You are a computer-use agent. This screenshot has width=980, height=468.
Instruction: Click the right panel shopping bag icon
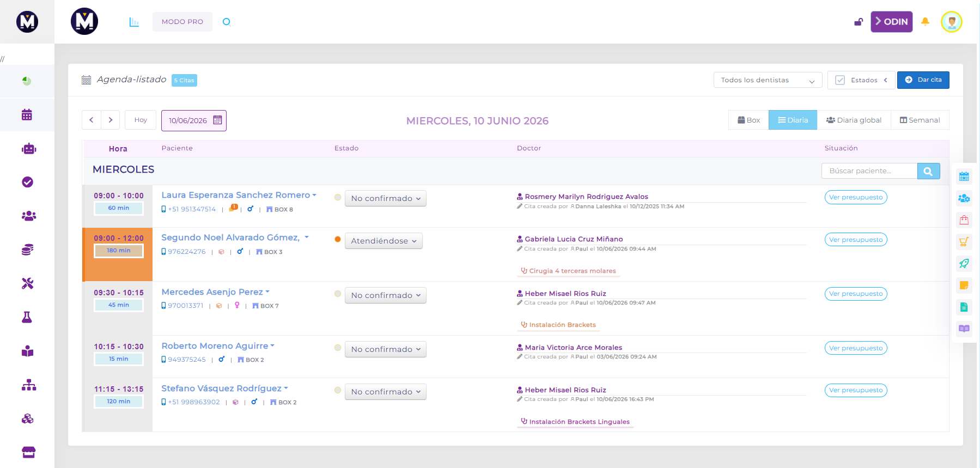click(x=964, y=220)
